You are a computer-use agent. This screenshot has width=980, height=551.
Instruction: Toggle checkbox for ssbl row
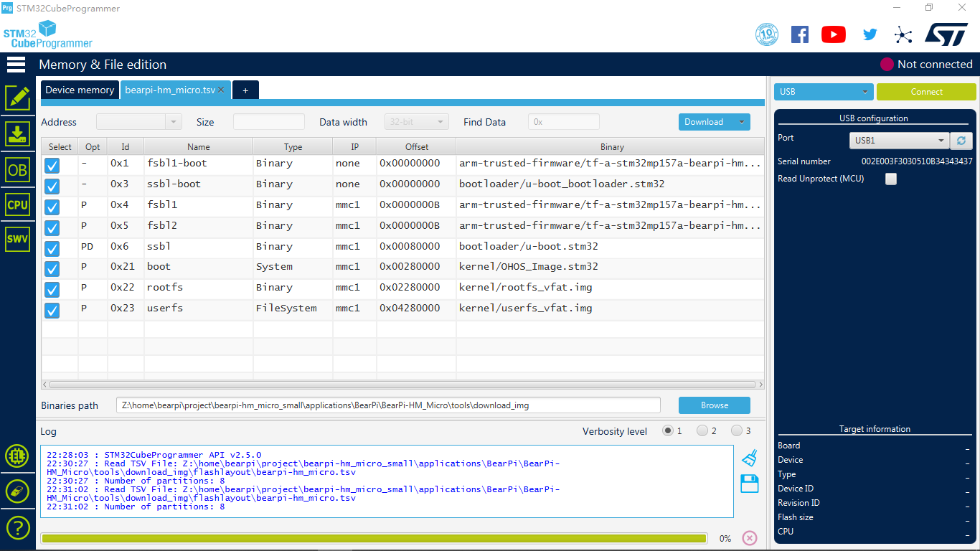tap(52, 248)
